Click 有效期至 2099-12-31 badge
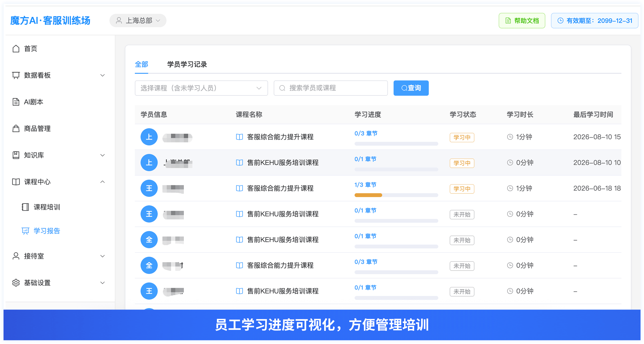Viewport: 644px width, 344px height. 594,21
